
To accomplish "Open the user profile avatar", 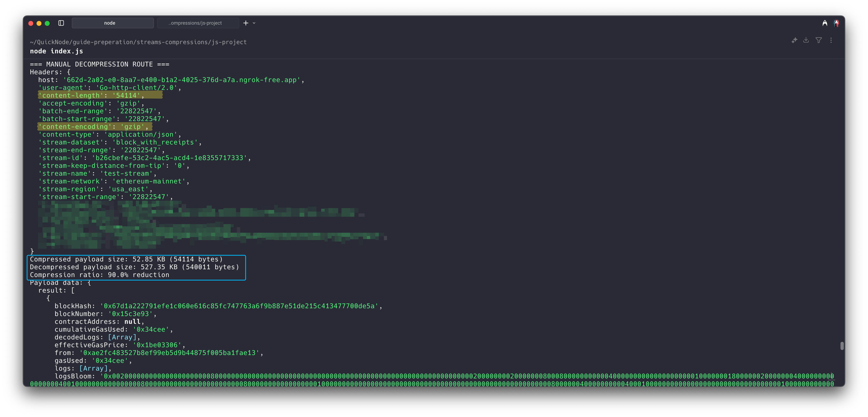I will tap(836, 23).
